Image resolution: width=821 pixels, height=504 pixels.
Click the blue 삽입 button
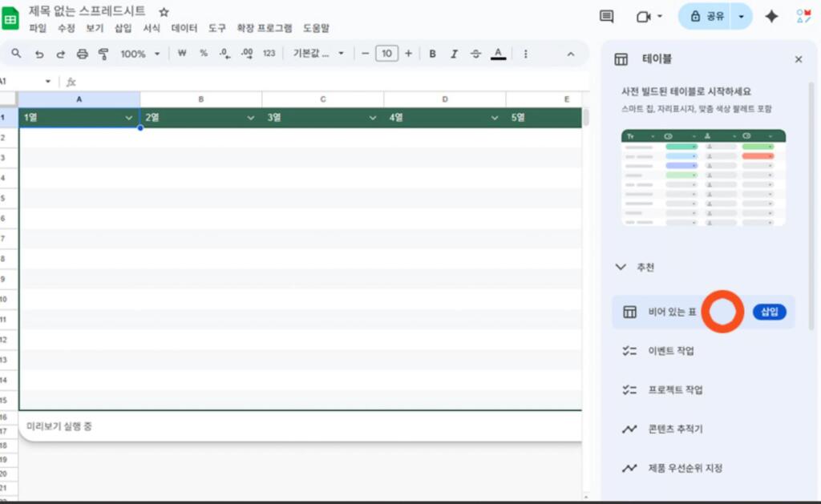click(x=769, y=312)
